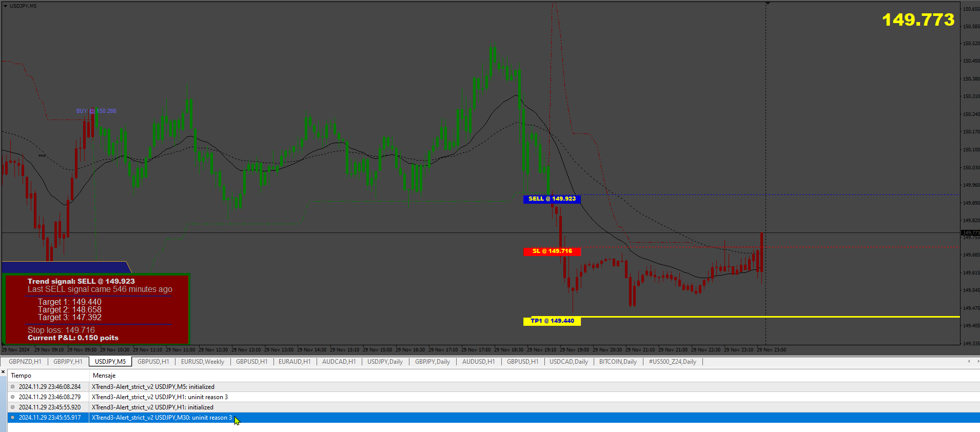
Task: Click the 'Target 3: 147.392' line
Action: 69,318
